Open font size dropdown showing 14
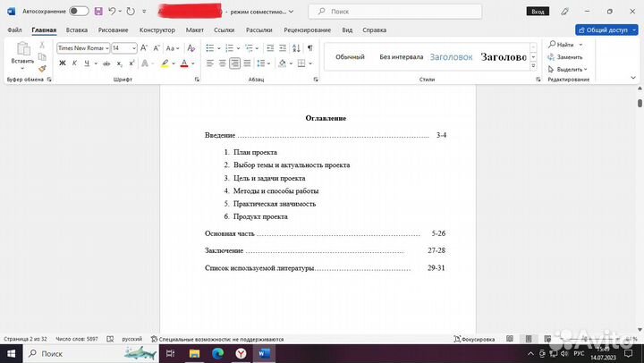The height and width of the screenshot is (363, 644). coord(134,48)
